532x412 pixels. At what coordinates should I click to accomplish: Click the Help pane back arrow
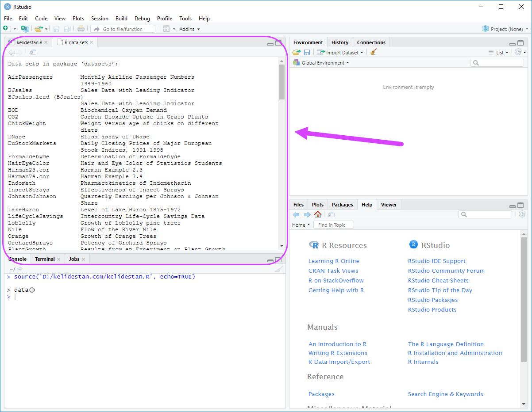[x=296, y=214]
